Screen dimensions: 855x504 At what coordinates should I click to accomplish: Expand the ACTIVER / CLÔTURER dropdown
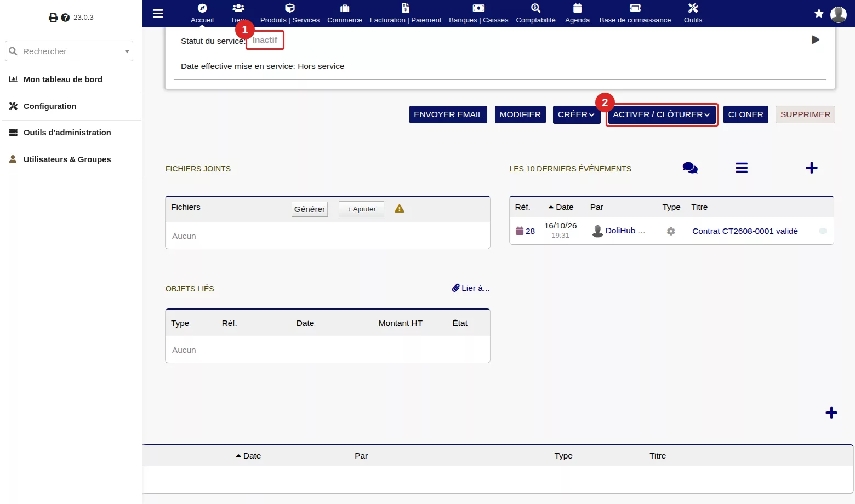pos(662,114)
